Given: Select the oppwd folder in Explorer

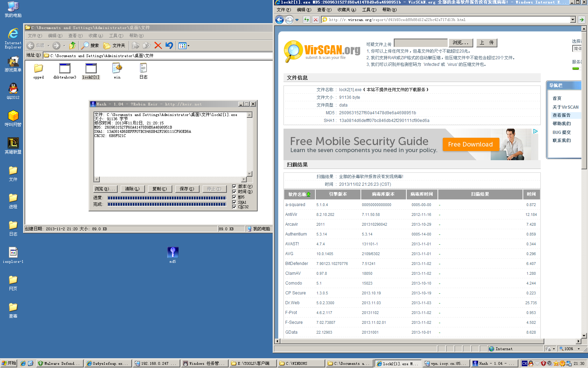Looking at the screenshot, I should pyautogui.click(x=38, y=71).
